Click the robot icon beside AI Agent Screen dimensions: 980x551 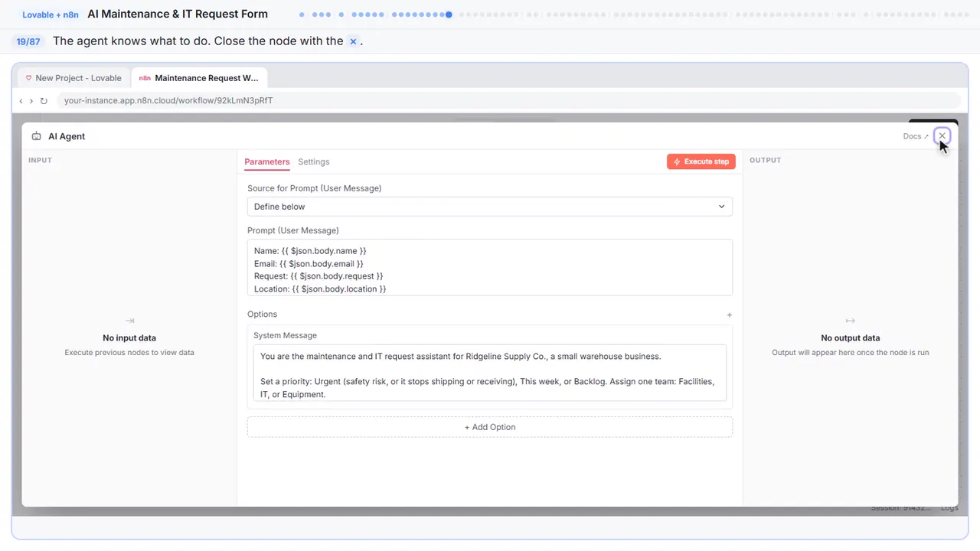36,136
